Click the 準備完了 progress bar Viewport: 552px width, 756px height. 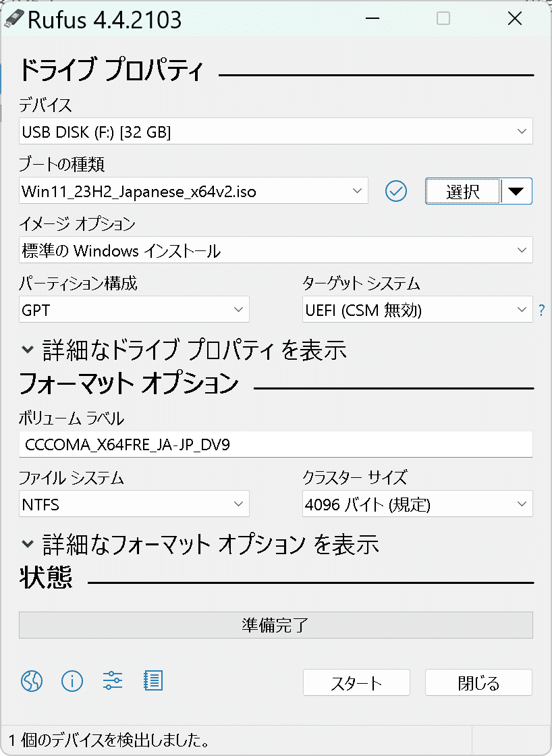click(276, 625)
